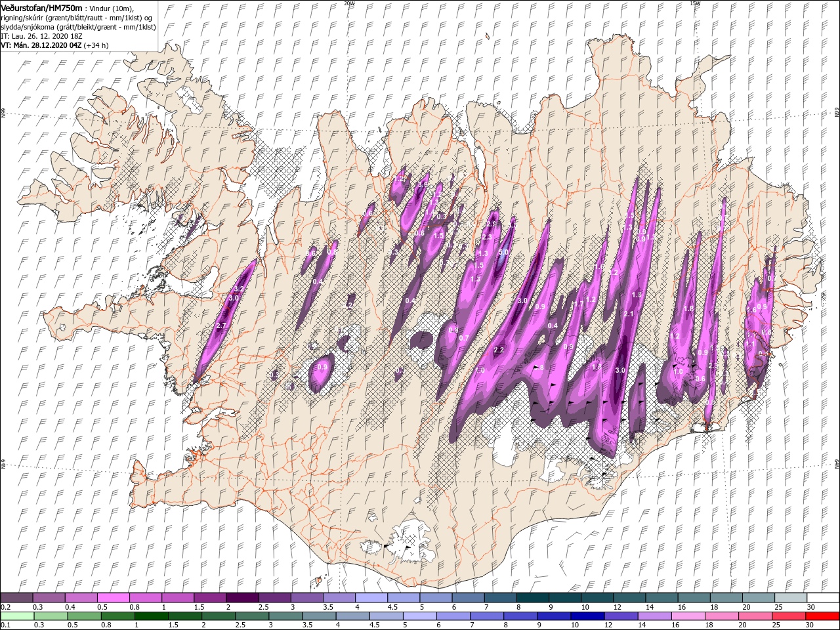Pick upper scale swatch between 2 and 2.5
840x630 pixels.
(x=241, y=598)
